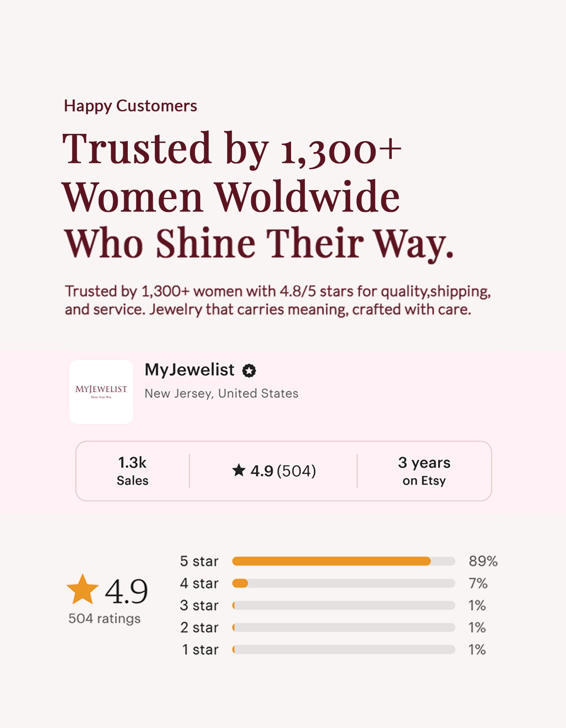566x728 pixels.
Task: Filter reviews by the 4 star label
Action: coord(199,583)
